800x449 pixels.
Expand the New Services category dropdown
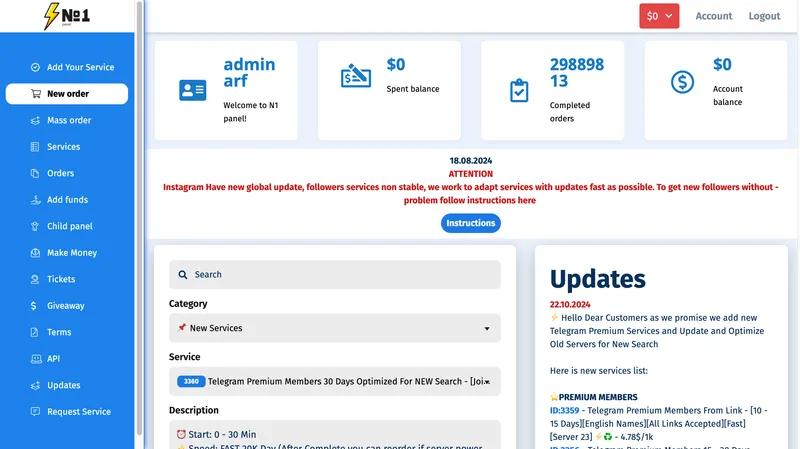click(x=334, y=328)
